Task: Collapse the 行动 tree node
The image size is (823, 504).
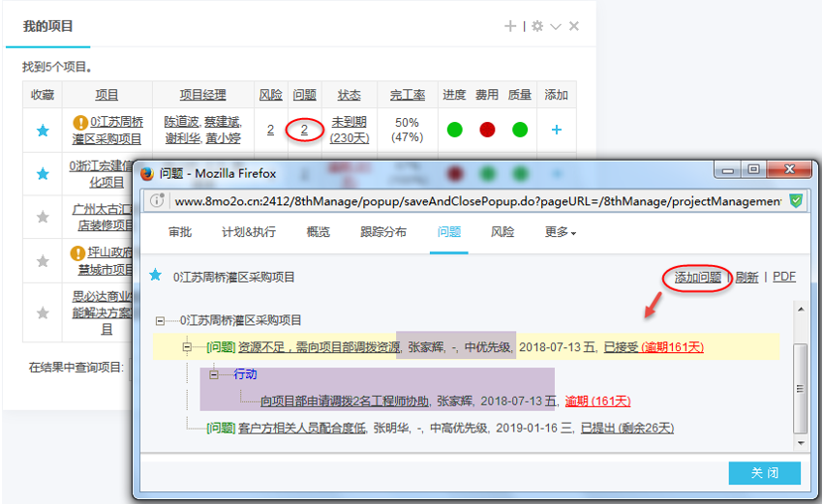Action: tap(213, 374)
